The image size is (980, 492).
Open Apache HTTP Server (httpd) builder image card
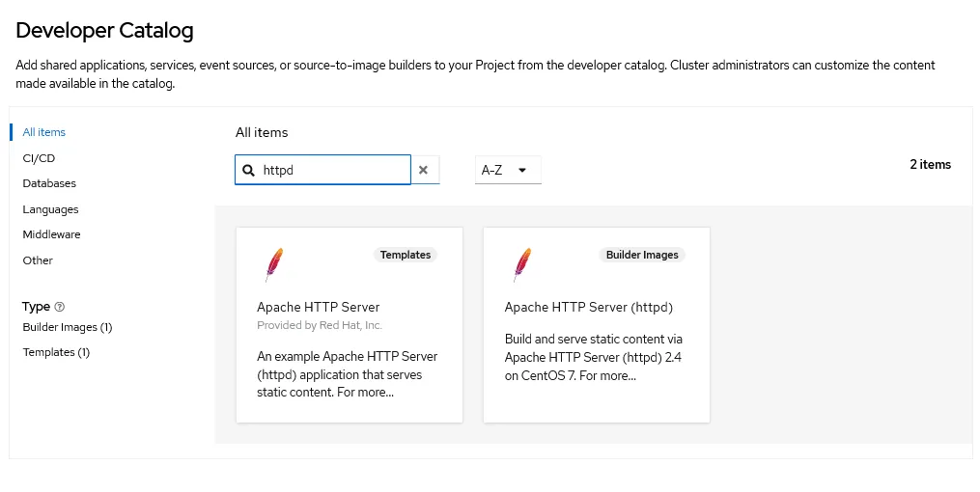click(597, 325)
